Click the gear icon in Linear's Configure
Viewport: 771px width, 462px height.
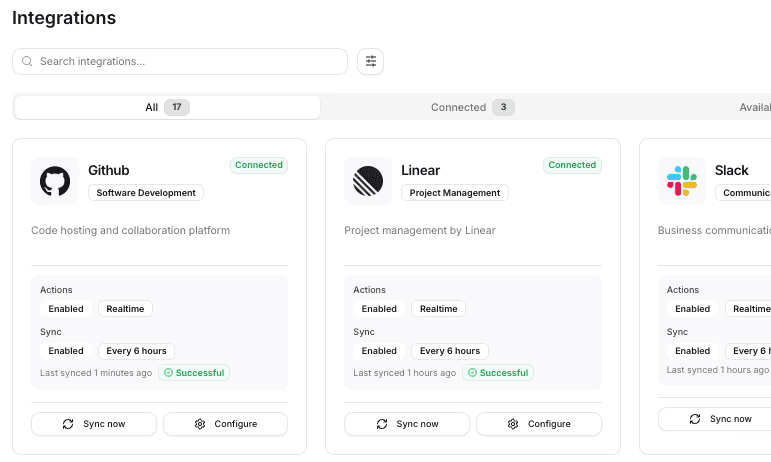513,424
